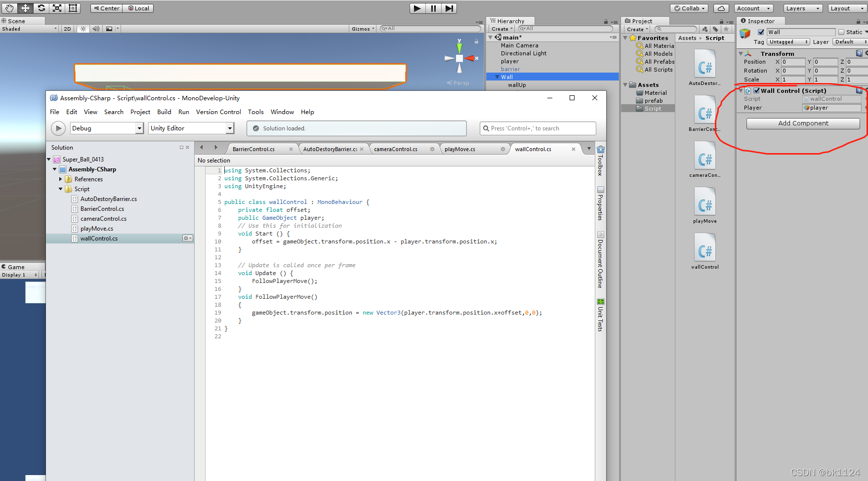Select Main Camera in Hierarchy
This screenshot has width=868, height=481.
pyautogui.click(x=519, y=45)
